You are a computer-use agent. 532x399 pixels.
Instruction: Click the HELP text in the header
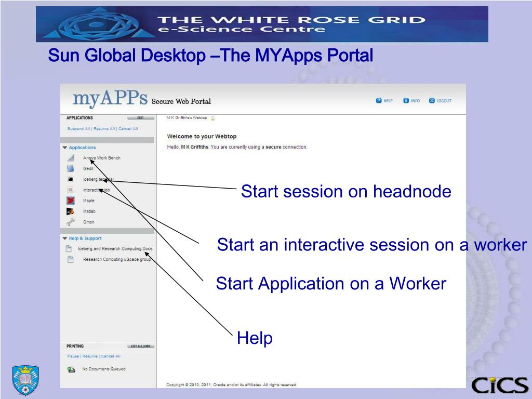coord(388,101)
